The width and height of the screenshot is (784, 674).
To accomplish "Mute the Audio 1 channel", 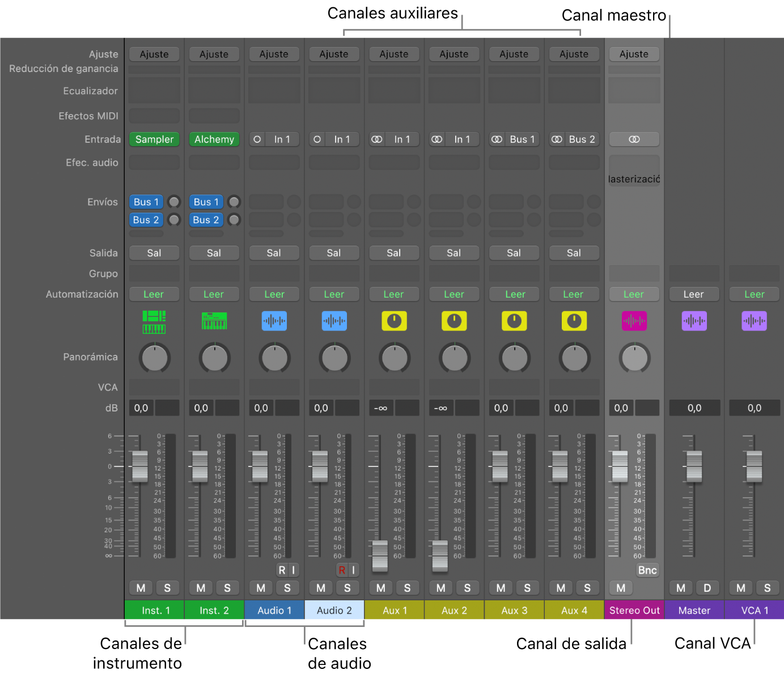I will 261,588.
